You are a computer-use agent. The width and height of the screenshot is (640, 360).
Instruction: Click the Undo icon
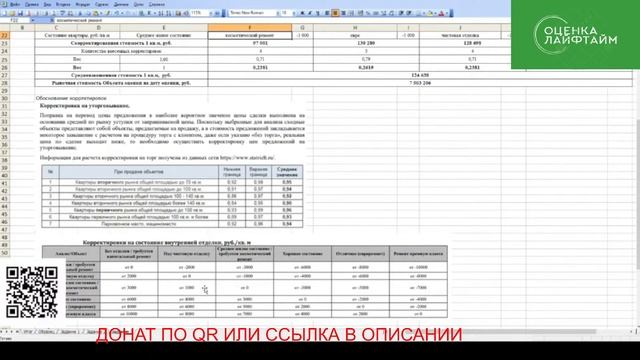[117, 13]
